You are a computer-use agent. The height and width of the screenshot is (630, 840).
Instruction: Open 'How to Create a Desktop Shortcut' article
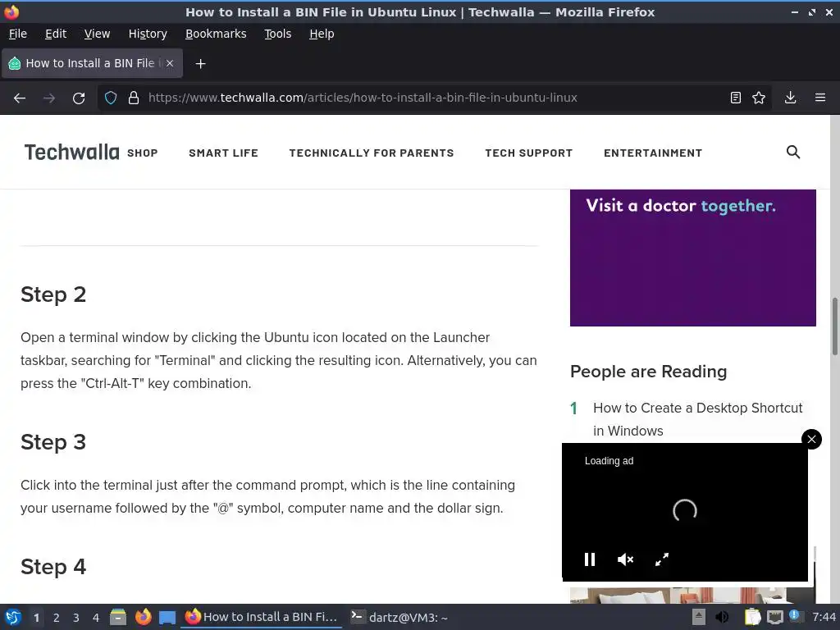tap(697, 419)
